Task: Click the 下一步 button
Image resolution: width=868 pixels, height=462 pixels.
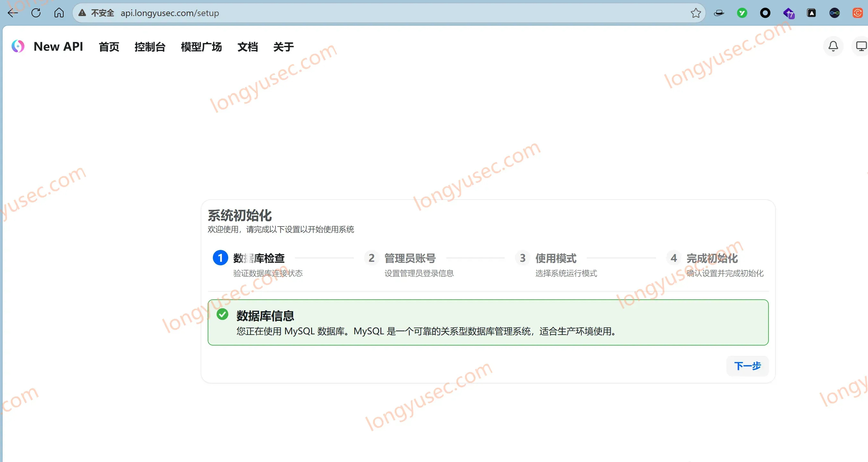Action: point(747,366)
